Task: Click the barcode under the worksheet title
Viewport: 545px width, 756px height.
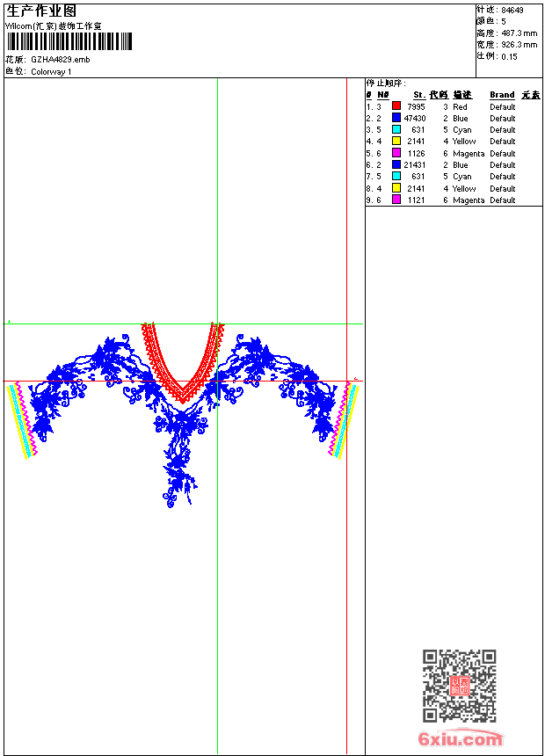Action: pos(69,42)
